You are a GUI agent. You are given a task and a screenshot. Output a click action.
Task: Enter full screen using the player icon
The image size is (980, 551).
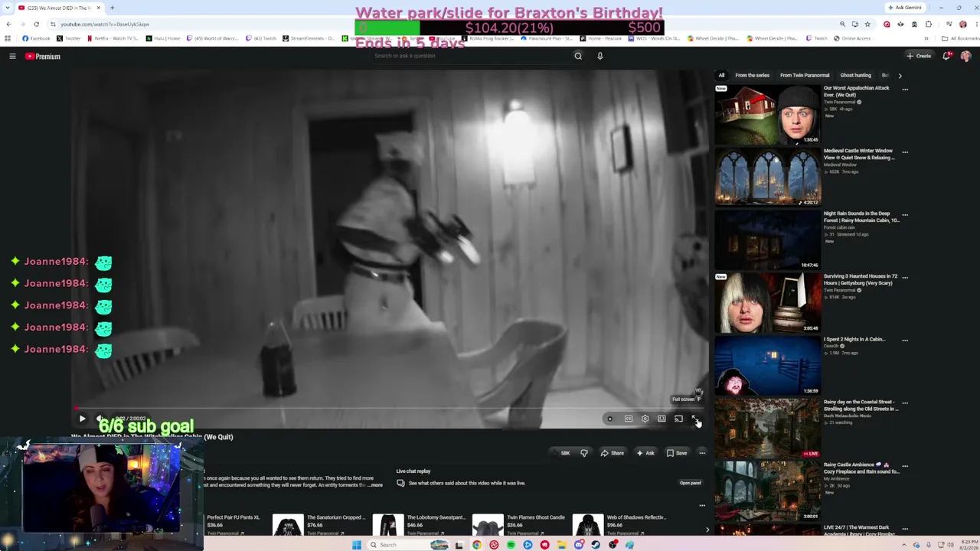[694, 419]
